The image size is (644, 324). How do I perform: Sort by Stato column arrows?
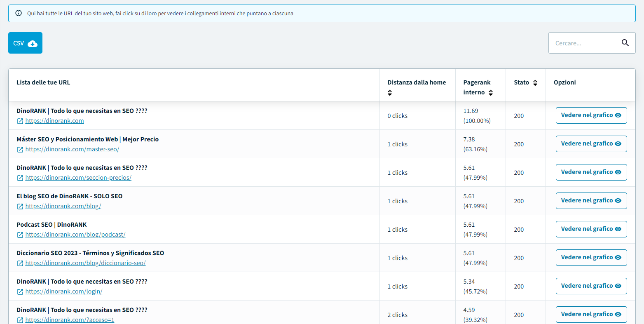coord(535,83)
